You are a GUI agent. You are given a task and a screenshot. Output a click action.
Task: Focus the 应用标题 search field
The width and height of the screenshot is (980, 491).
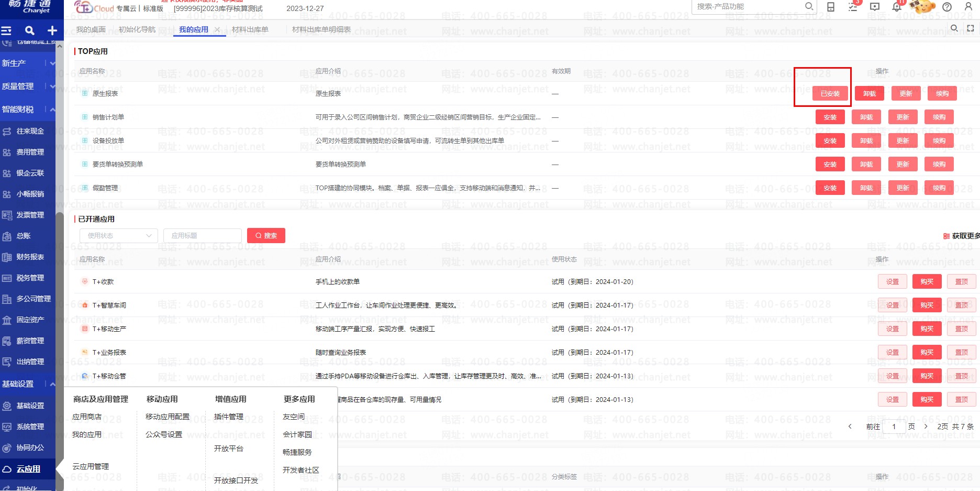coord(203,236)
